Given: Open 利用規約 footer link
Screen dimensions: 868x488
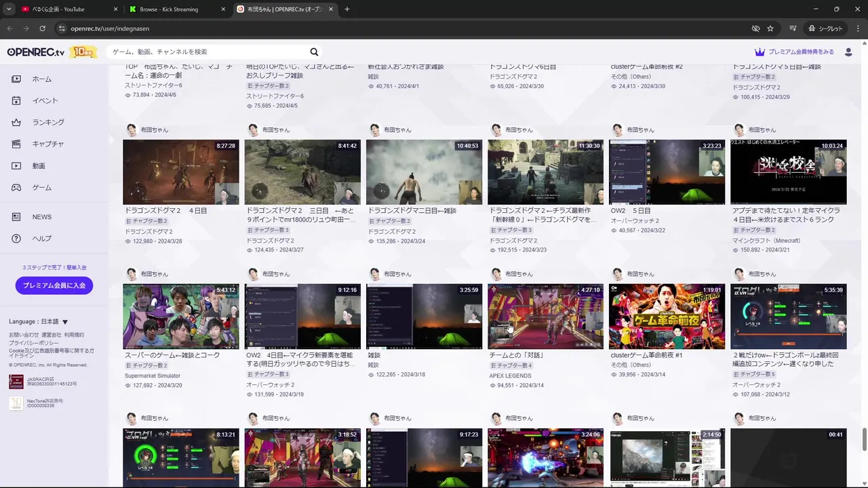Looking at the screenshot, I should click(x=75, y=335).
